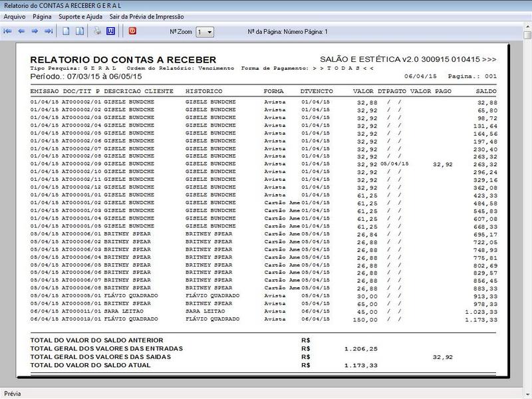
Task: Click Sair da Prévia de Impressão
Action: 147,15
